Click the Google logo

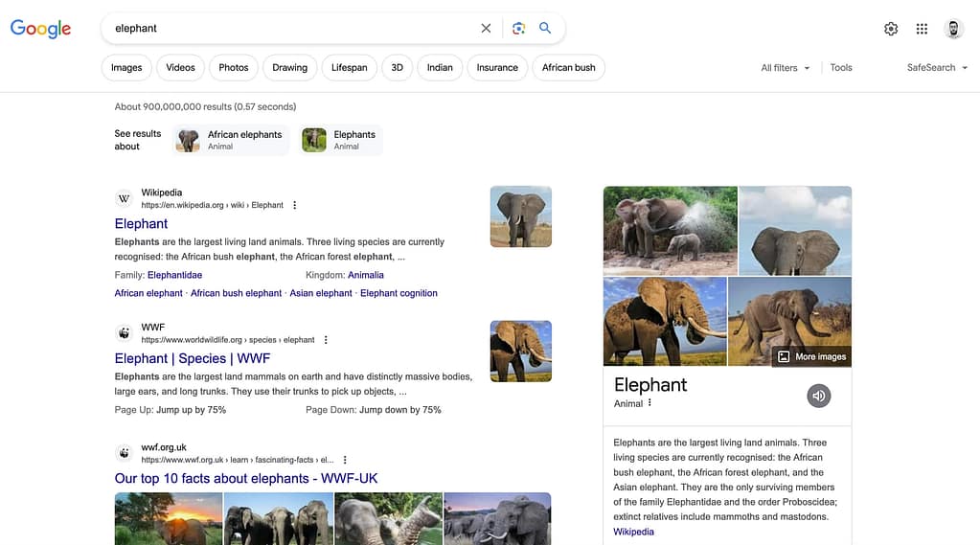(40, 29)
